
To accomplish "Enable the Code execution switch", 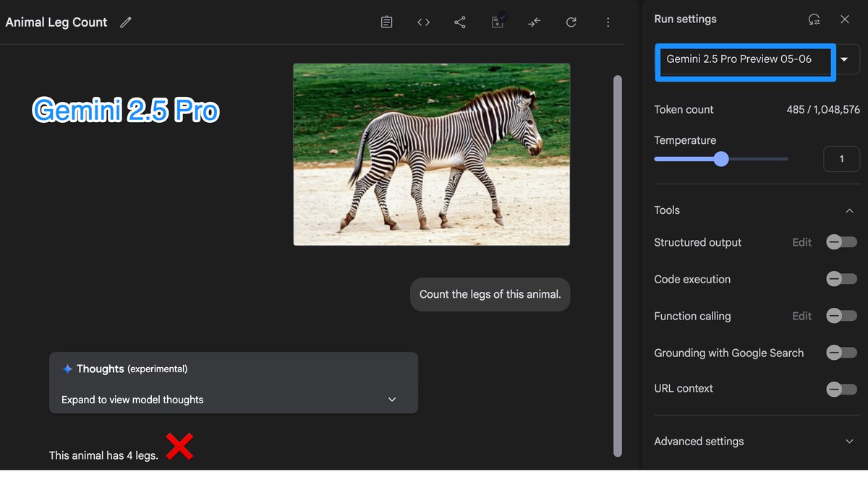I will click(841, 279).
